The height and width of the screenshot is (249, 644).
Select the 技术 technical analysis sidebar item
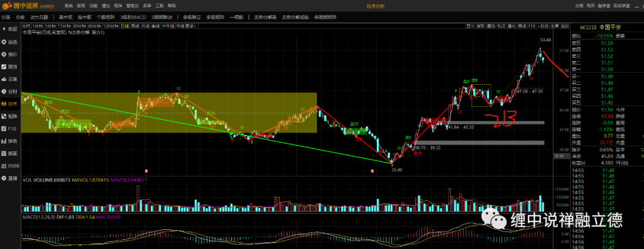(x=10, y=104)
